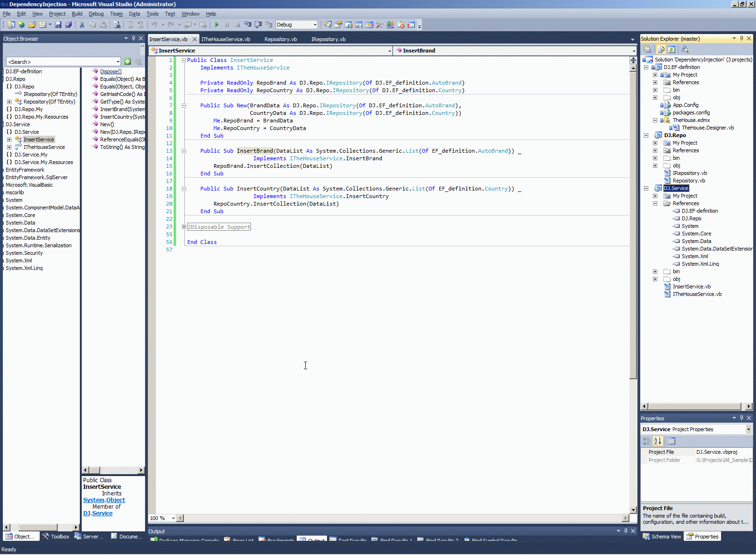
Task: Open the File menu
Action: 7,14
